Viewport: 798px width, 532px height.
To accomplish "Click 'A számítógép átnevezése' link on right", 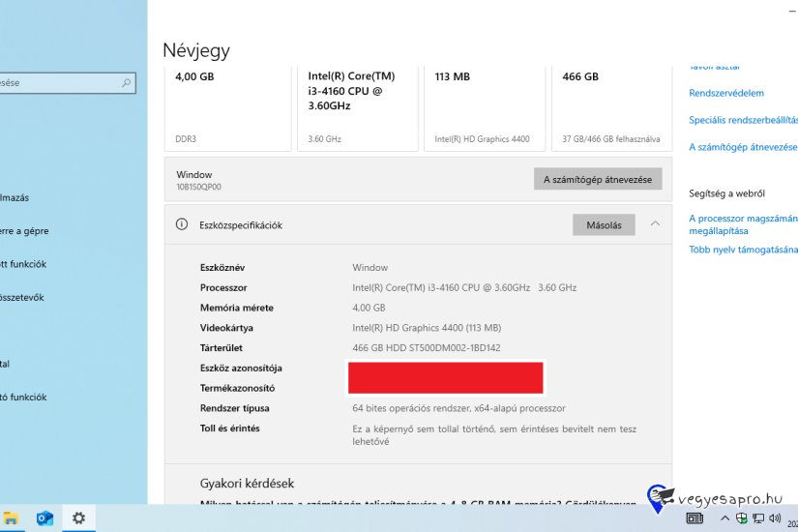I will click(x=742, y=147).
